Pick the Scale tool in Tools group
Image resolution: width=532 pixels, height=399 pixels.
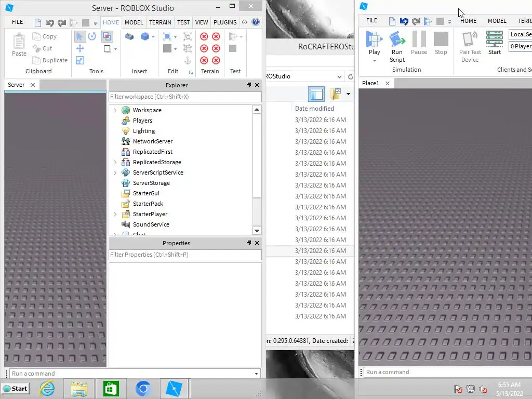click(79, 60)
